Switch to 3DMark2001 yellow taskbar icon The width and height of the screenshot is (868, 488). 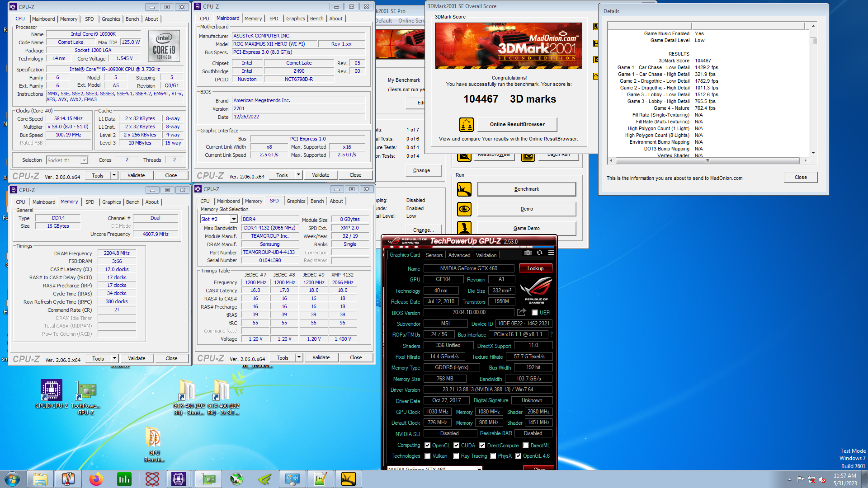point(348,479)
